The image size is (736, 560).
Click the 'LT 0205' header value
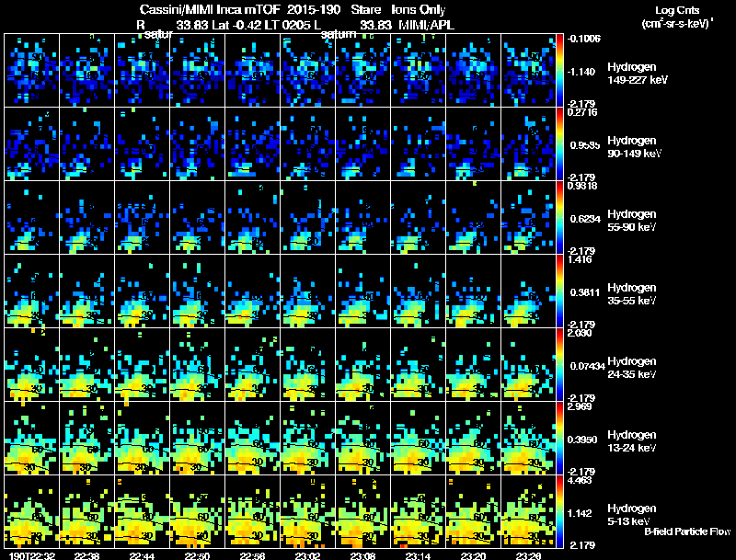[x=286, y=25]
